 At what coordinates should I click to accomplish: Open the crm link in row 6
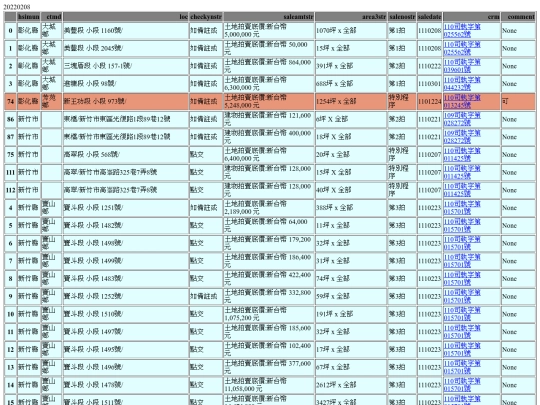coord(462,243)
